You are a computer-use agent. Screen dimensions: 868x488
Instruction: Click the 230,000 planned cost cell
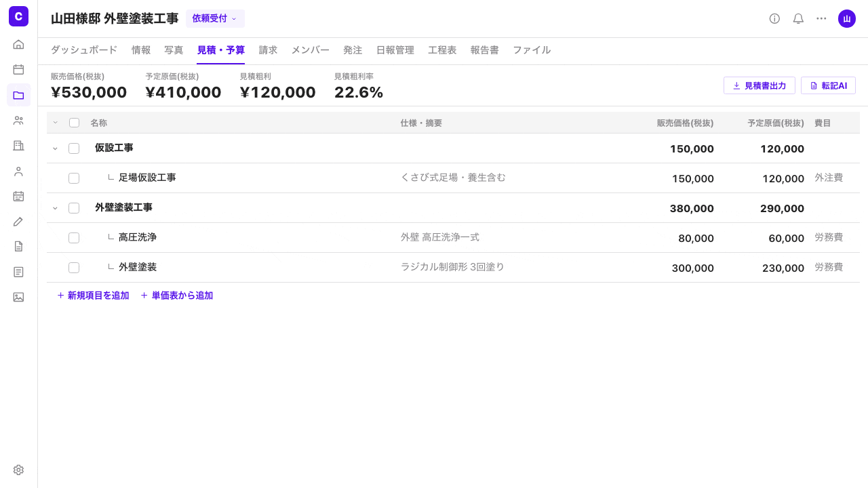click(783, 268)
